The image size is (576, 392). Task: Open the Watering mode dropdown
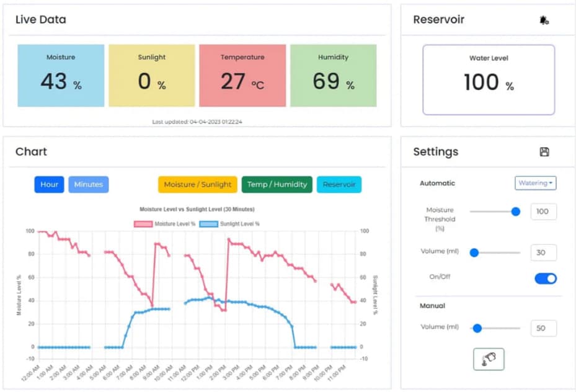[x=536, y=183]
